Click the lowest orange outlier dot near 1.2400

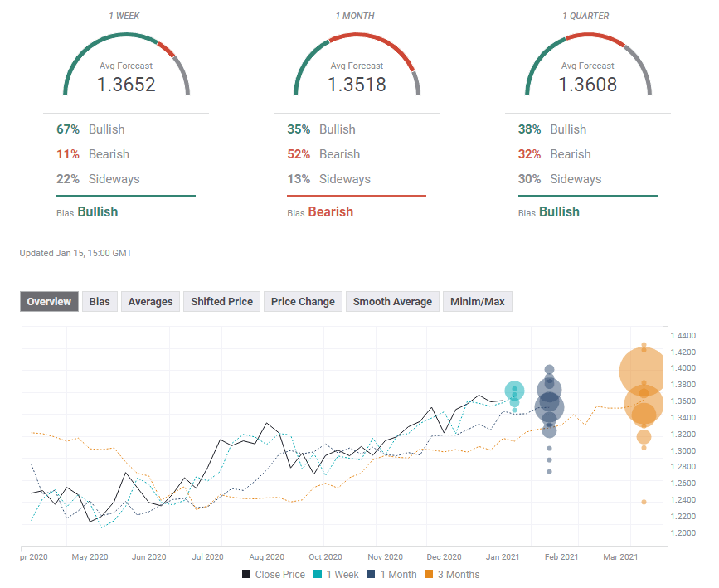tap(644, 501)
